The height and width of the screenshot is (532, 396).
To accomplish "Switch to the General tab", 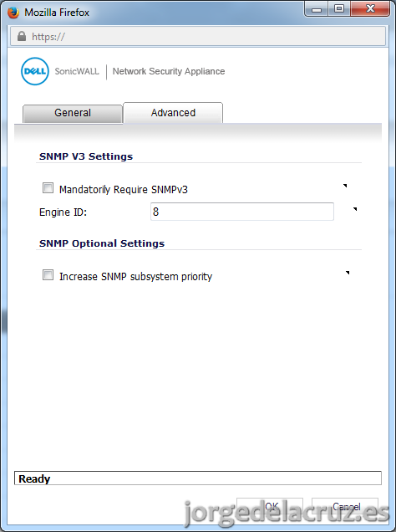I will point(73,113).
